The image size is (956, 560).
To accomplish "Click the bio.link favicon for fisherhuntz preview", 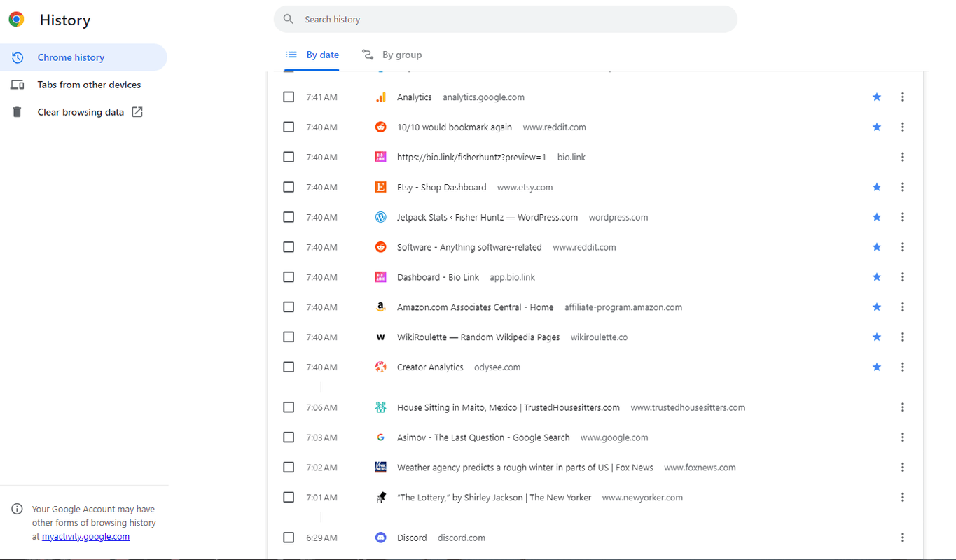I will pos(381,157).
